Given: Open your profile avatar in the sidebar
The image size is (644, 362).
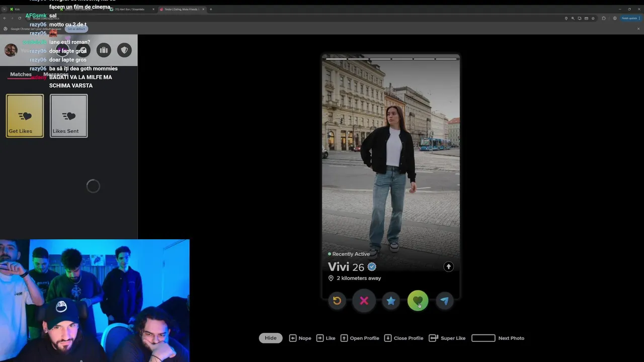Looking at the screenshot, I should pos(11,50).
